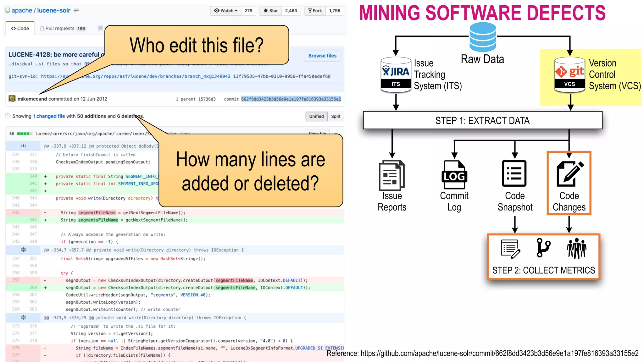Image resolution: width=644 pixels, height=362 pixels.
Task: Select the commit hash 662f8dd34...
Action: point(291,99)
